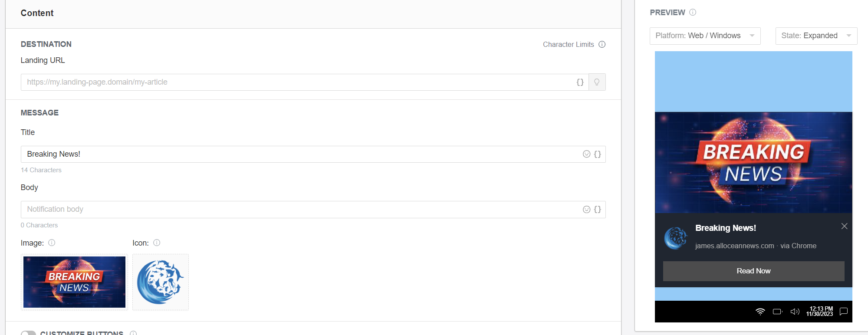The width and height of the screenshot is (868, 335).
Task: Insert variable braces in Body field
Action: pos(598,209)
